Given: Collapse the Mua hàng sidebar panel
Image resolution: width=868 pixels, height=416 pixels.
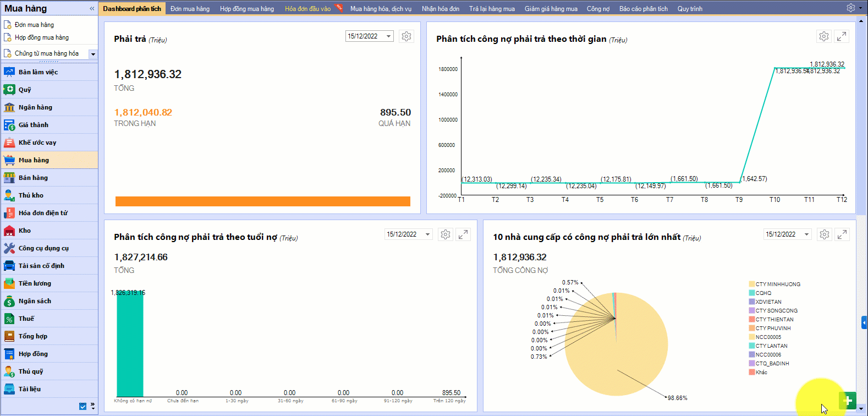Looking at the screenshot, I should tap(92, 9).
